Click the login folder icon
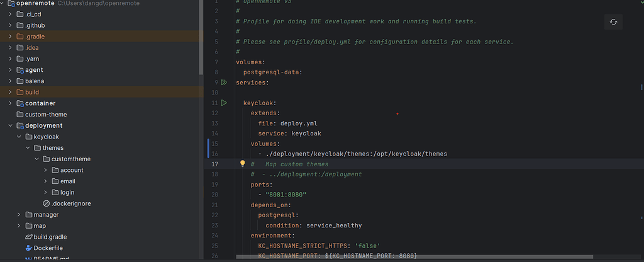Viewport: 644px width, 262px height. (55, 192)
